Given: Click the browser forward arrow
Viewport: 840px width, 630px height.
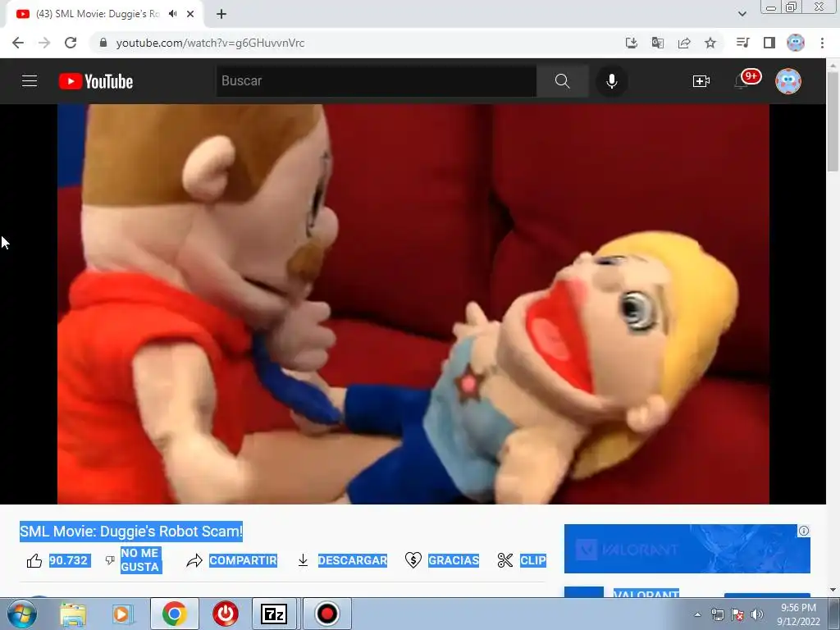Looking at the screenshot, I should (x=44, y=43).
